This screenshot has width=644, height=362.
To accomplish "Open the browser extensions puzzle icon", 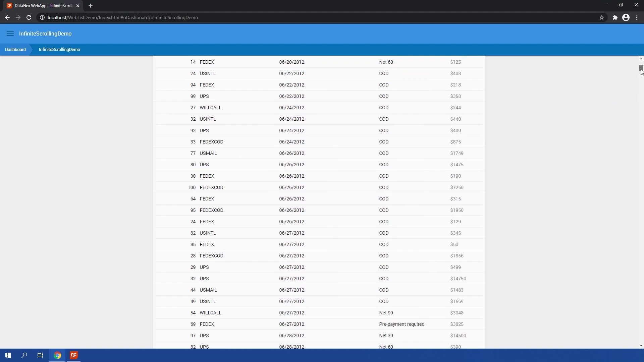I will tap(615, 17).
